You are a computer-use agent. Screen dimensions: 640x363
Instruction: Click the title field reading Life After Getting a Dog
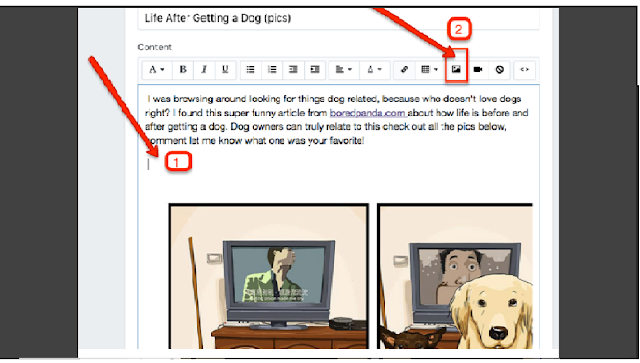[x=338, y=18]
